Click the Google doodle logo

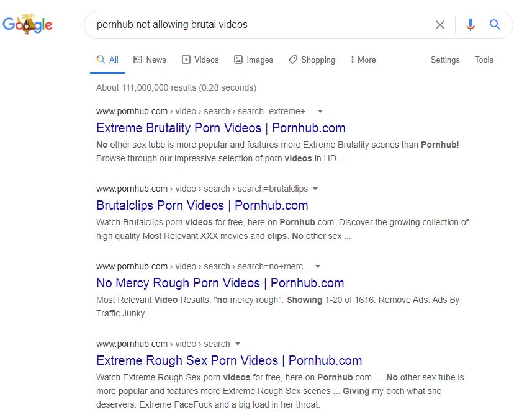(27, 25)
